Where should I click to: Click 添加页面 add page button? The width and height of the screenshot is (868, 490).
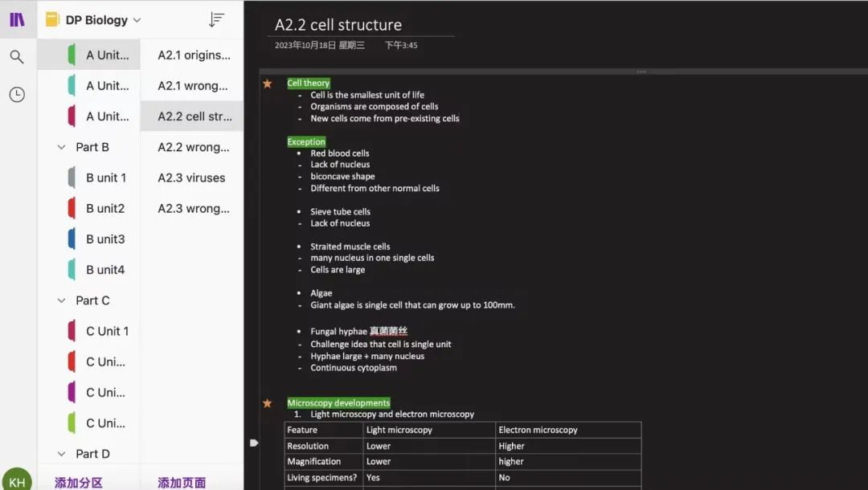[x=182, y=483]
